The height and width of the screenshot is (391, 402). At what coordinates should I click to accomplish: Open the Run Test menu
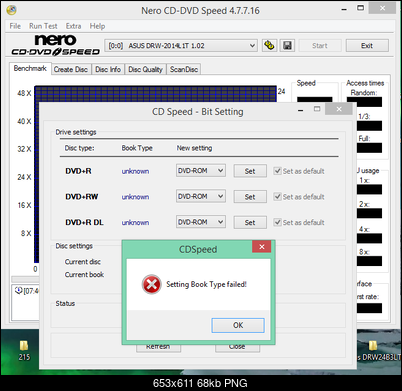point(43,26)
